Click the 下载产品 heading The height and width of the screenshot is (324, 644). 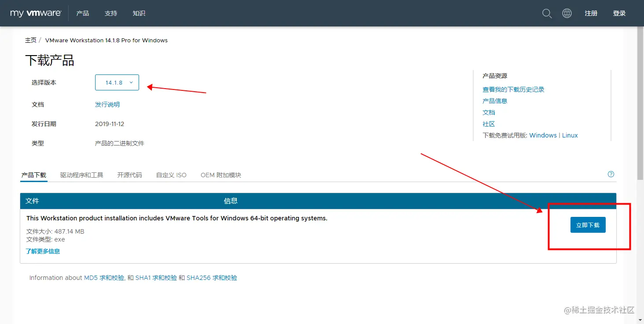pos(50,60)
